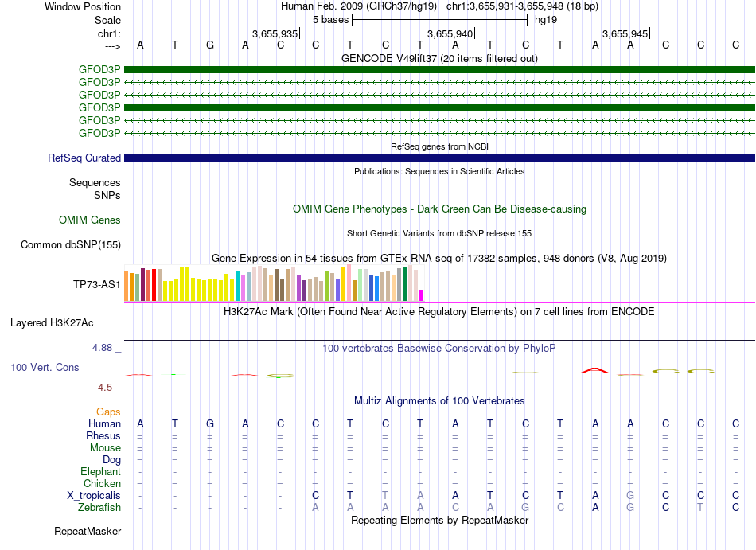Click the 'Layered H3K27Ac' track label
This screenshot has height=550, width=756.
[52, 323]
